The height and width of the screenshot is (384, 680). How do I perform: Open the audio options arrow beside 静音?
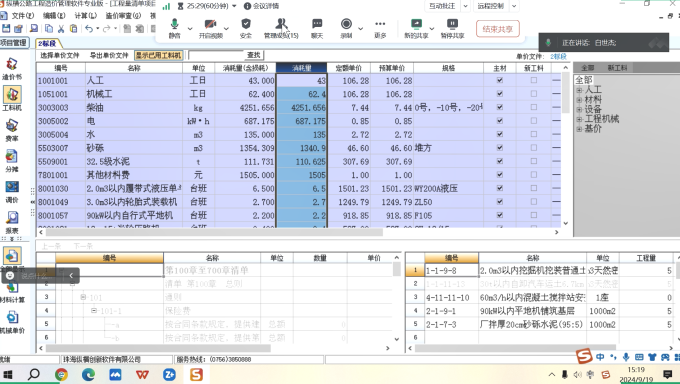[190, 29]
